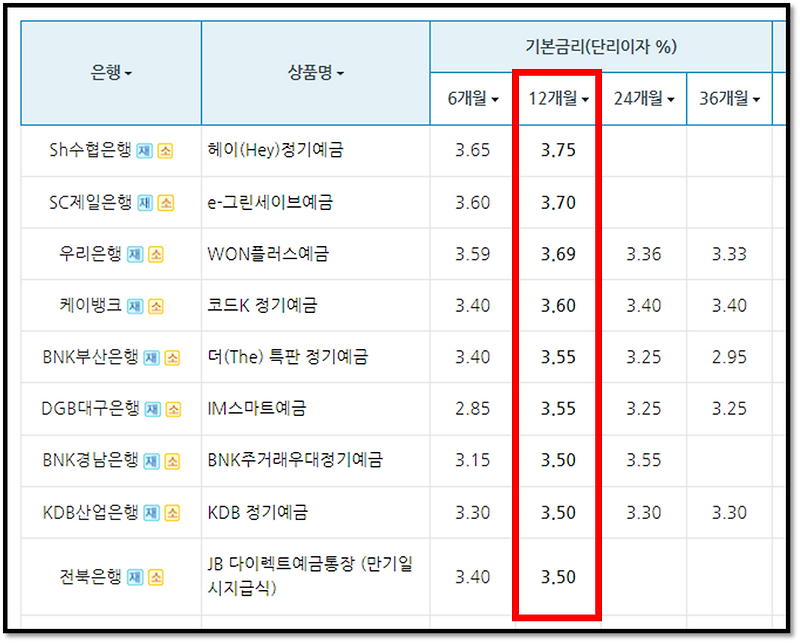
Task: Click the blue 재 badge for DGB대구은행
Action: [x=153, y=409]
